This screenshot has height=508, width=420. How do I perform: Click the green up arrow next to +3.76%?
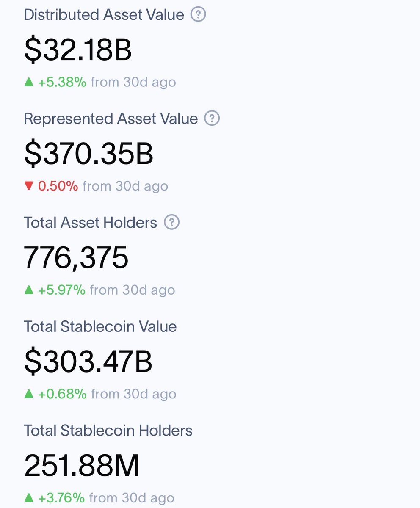point(29,498)
